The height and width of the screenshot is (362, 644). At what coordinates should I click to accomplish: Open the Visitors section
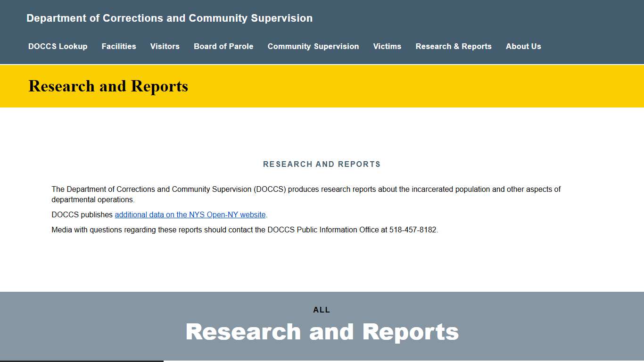165,46
